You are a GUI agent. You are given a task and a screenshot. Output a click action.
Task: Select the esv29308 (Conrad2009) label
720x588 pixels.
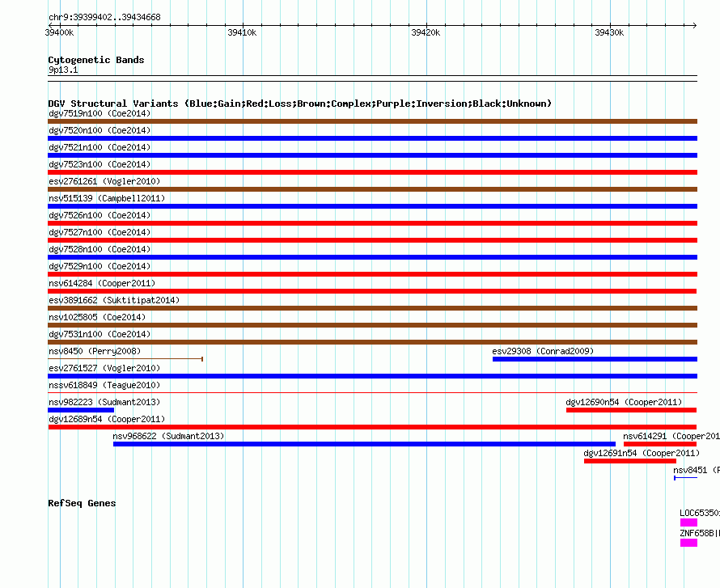[543, 351]
